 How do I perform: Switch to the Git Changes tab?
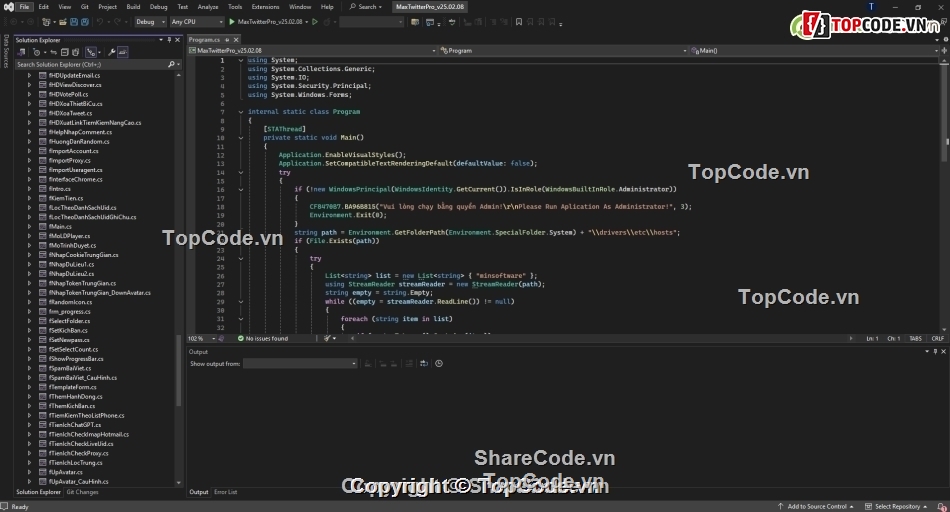[82, 492]
